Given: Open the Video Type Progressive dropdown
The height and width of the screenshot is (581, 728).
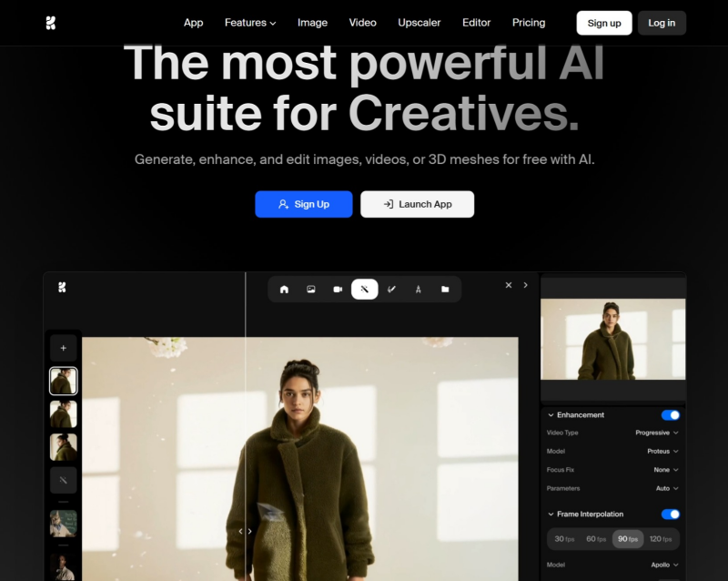Looking at the screenshot, I should click(x=656, y=433).
